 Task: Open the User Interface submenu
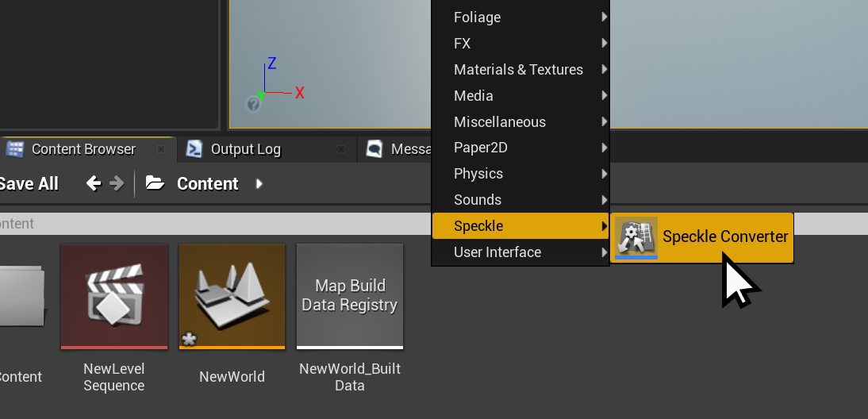click(520, 252)
